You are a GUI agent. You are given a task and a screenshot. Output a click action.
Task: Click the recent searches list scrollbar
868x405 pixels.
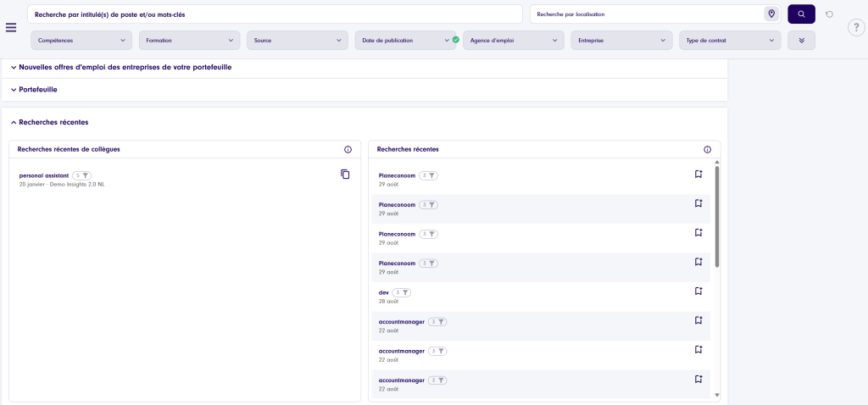(717, 216)
